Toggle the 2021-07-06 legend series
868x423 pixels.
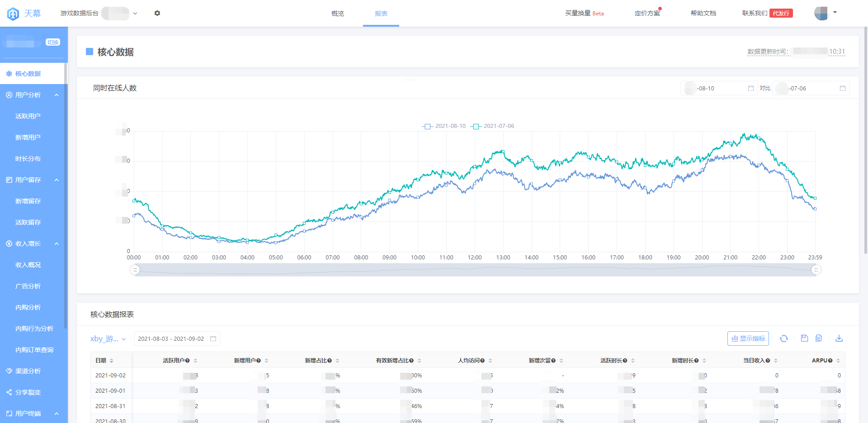coord(492,126)
